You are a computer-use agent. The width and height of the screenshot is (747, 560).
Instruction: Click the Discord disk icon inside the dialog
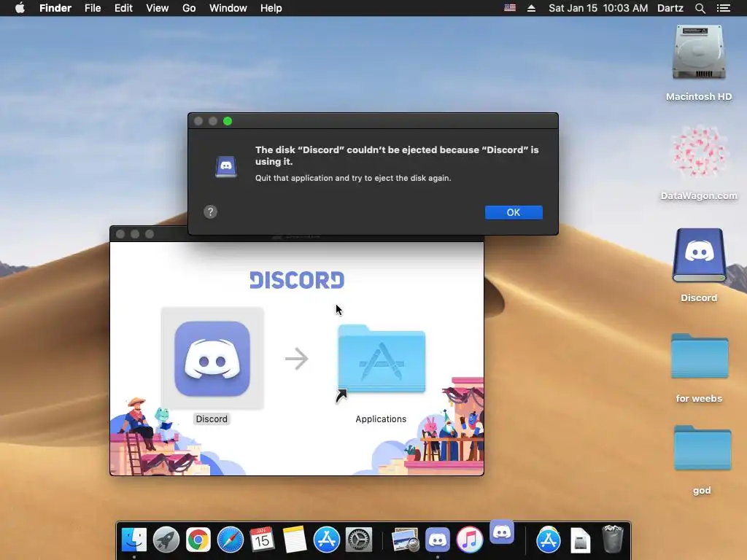coord(226,166)
